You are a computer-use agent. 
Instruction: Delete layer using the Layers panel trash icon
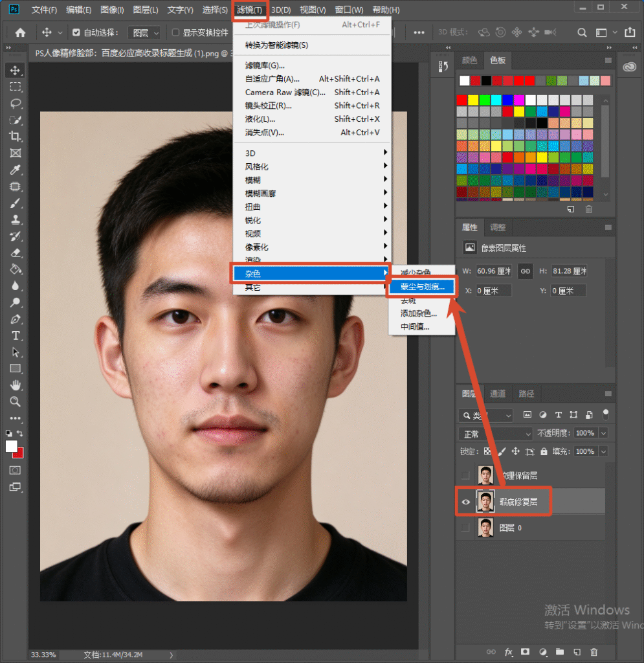click(594, 652)
